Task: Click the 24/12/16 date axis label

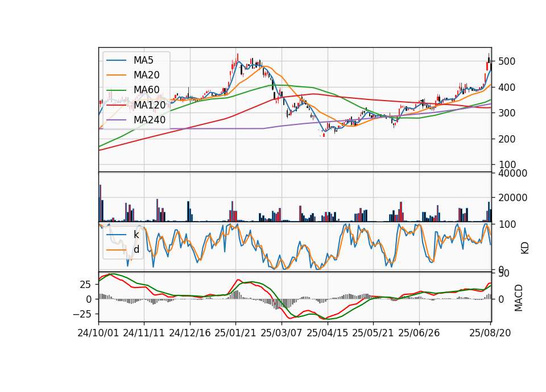Action: pos(190,333)
